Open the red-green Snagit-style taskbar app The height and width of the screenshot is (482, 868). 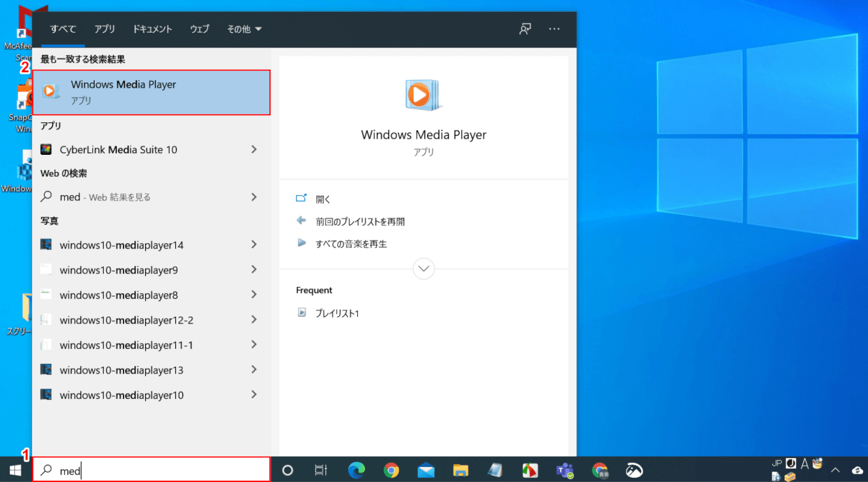click(x=530, y=471)
